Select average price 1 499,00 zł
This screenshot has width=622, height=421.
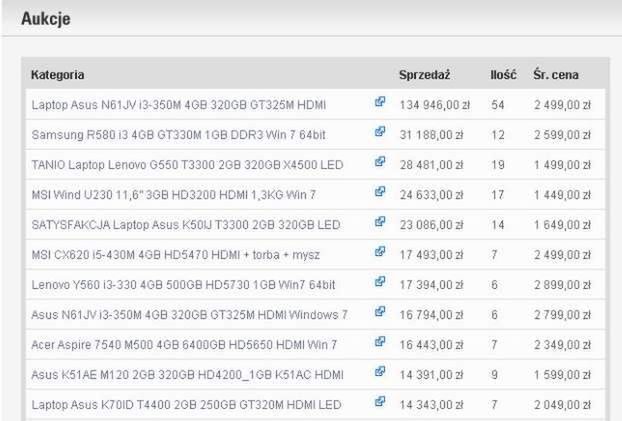point(562,165)
